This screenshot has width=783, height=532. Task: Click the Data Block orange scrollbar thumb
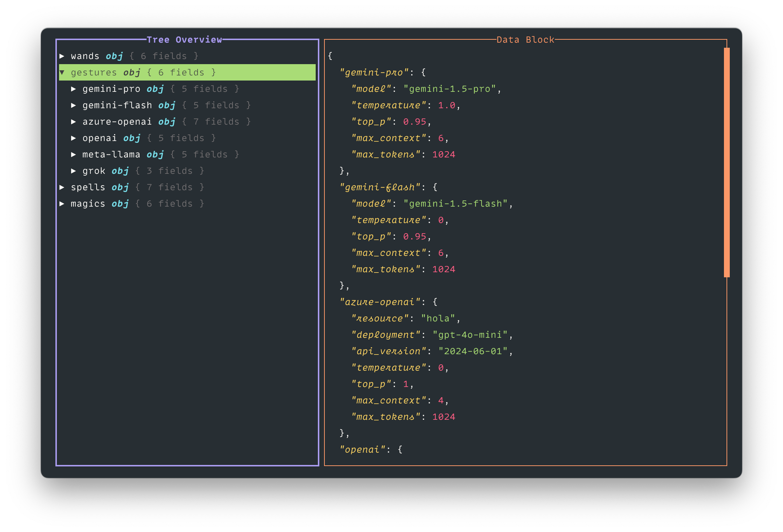tap(726, 163)
